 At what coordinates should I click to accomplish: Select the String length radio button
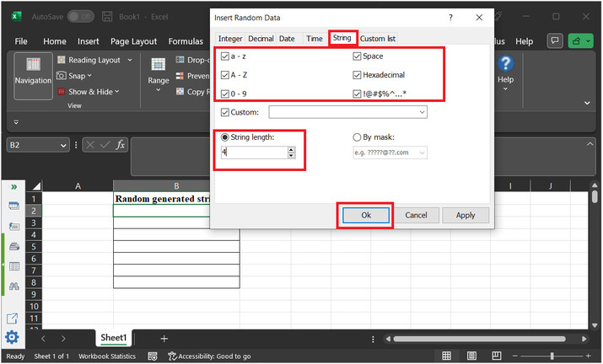point(225,137)
